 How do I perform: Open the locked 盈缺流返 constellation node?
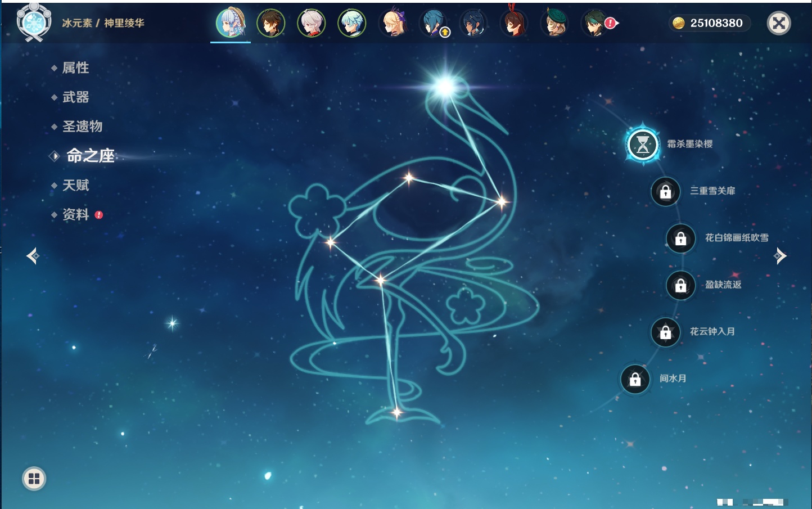coord(680,285)
